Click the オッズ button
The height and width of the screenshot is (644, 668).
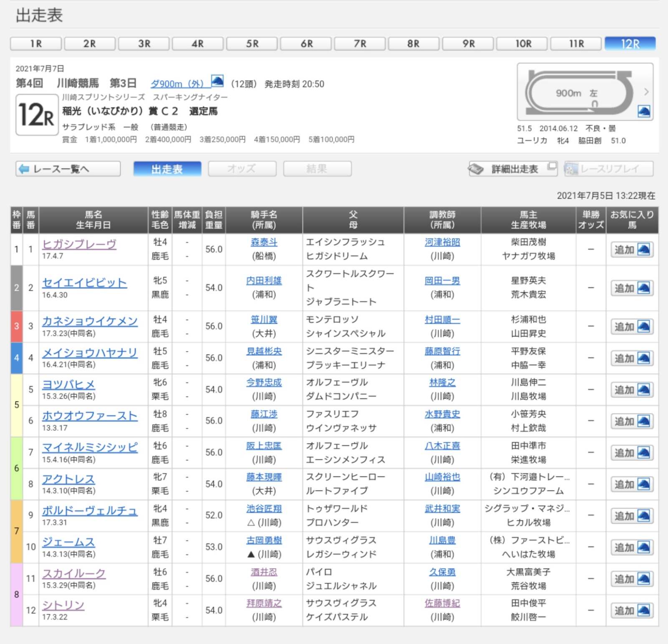242,169
